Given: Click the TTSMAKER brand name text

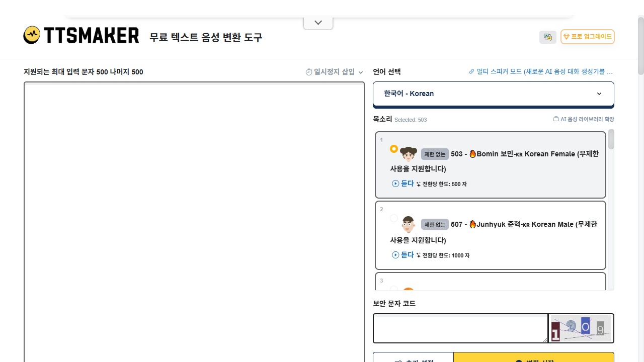Looking at the screenshot, I should [x=91, y=35].
